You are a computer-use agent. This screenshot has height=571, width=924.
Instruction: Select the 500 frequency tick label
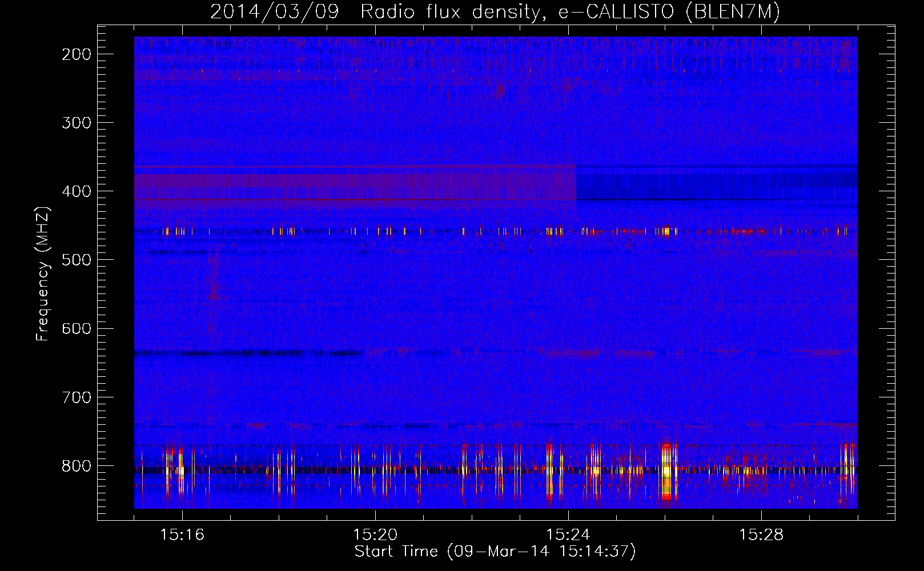(x=76, y=260)
